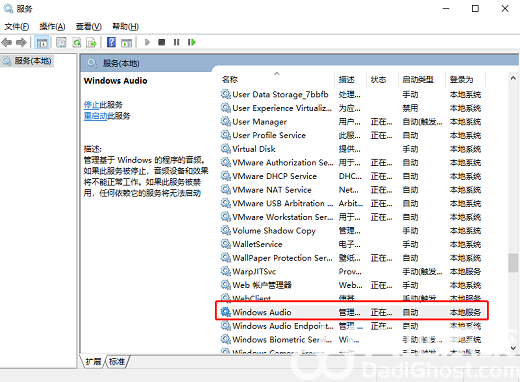This screenshot has width=520, height=382.
Task: Select the User Manager service
Action: click(x=351, y=122)
